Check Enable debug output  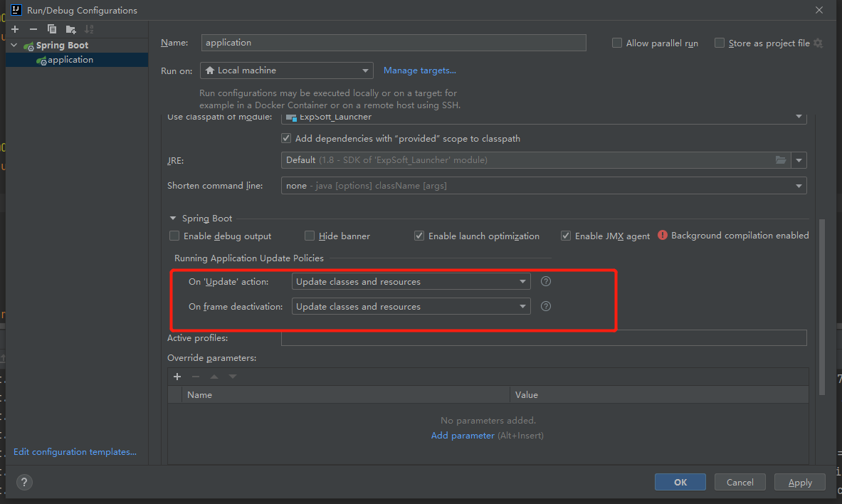[174, 236]
